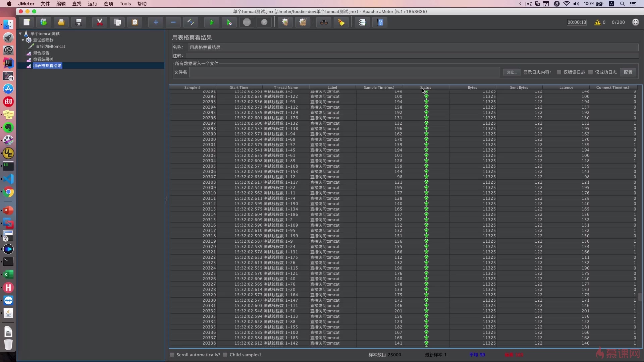Open the Tools menu
This screenshot has width=644, height=362.
pyautogui.click(x=125, y=4)
